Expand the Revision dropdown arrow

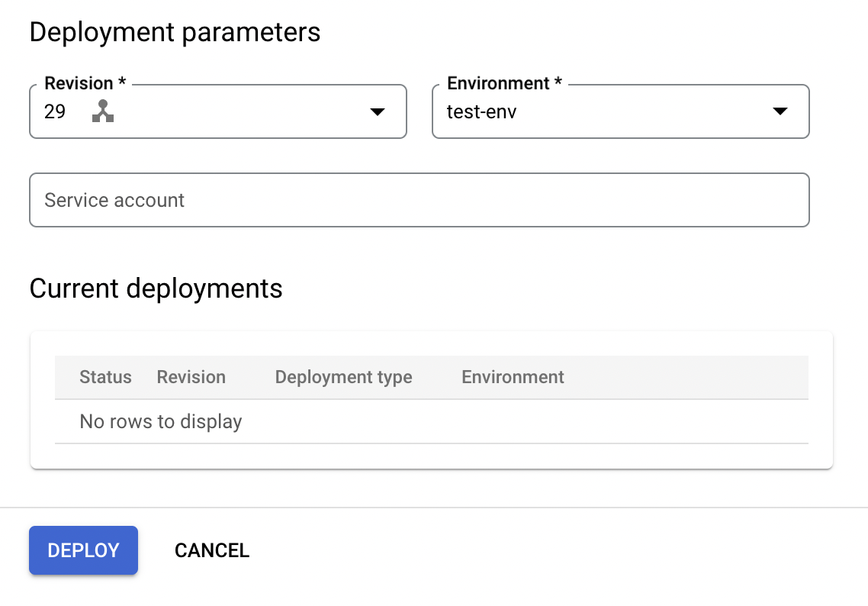377,112
